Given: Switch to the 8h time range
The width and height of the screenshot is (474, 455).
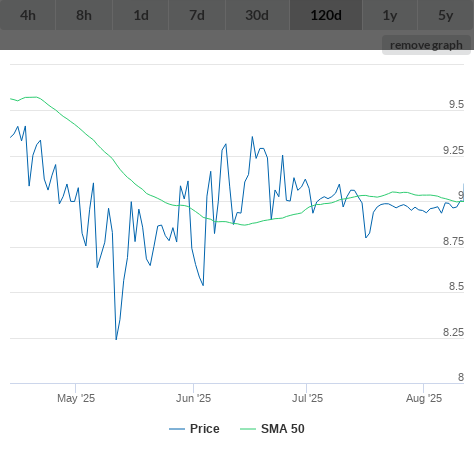Looking at the screenshot, I should click(84, 15).
